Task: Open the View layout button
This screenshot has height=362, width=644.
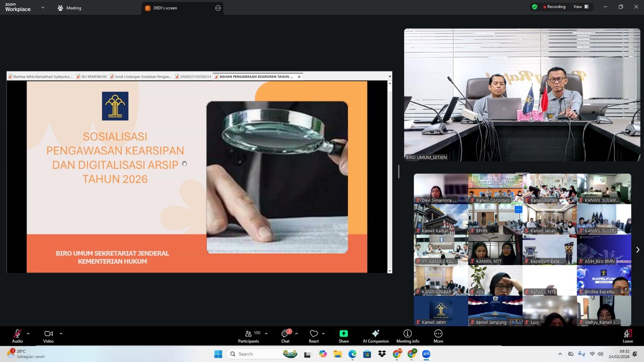Action: point(581,7)
